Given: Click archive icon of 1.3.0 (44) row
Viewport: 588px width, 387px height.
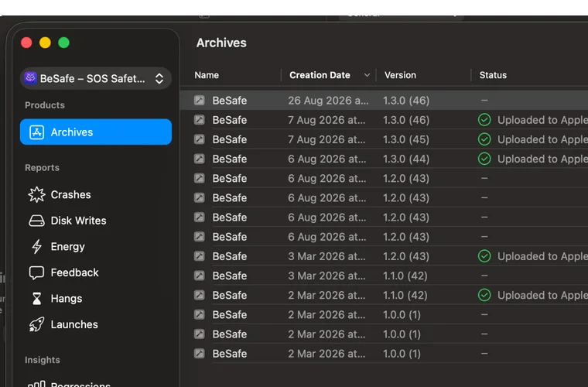Looking at the screenshot, I should [199, 159].
